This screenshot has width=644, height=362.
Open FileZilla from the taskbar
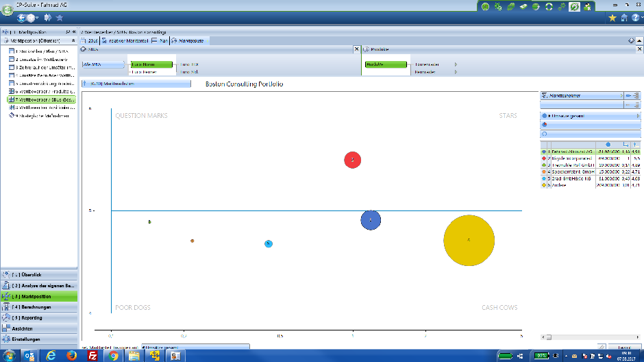(92, 356)
